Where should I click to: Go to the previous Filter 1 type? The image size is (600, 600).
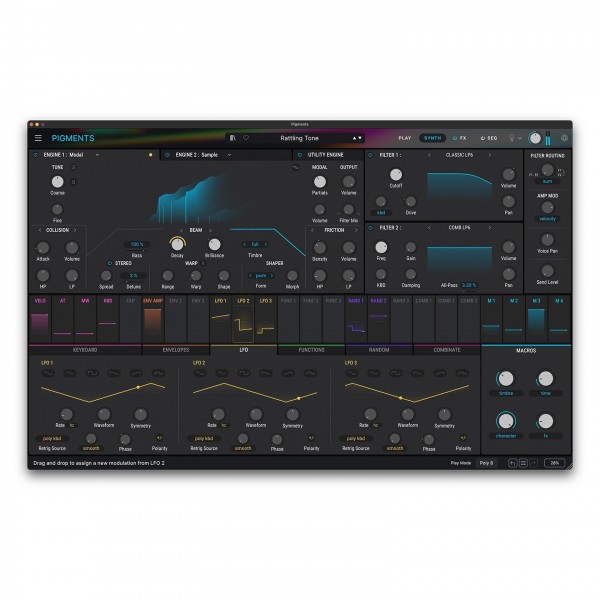click(429, 155)
